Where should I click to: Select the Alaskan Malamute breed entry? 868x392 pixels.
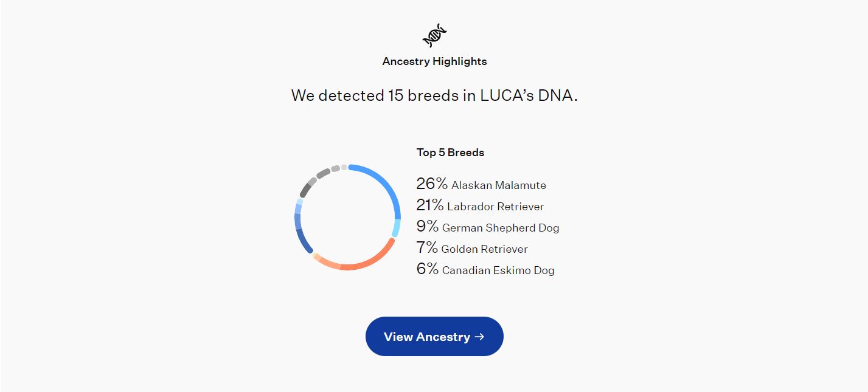pos(481,184)
